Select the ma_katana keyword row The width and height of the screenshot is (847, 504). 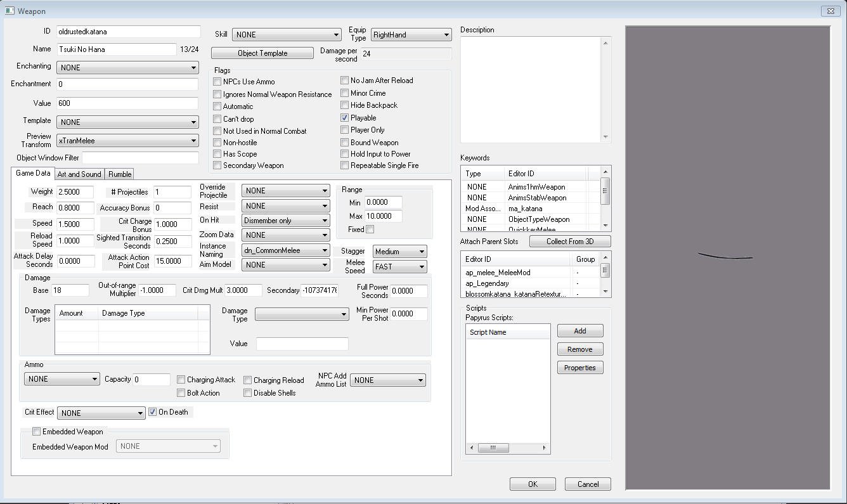click(x=531, y=209)
